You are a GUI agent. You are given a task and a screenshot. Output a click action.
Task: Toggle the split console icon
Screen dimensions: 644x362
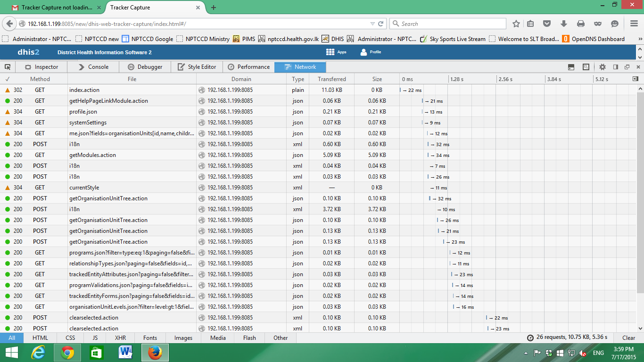571,67
